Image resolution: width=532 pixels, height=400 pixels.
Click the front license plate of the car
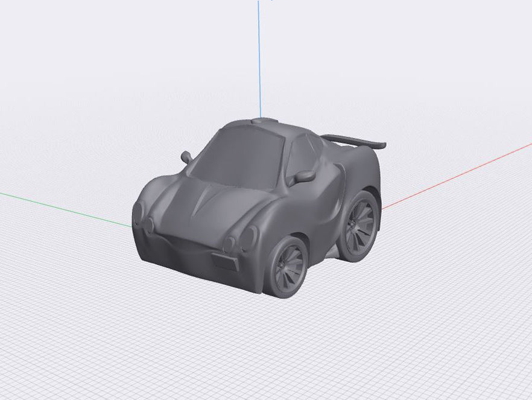click(x=226, y=261)
